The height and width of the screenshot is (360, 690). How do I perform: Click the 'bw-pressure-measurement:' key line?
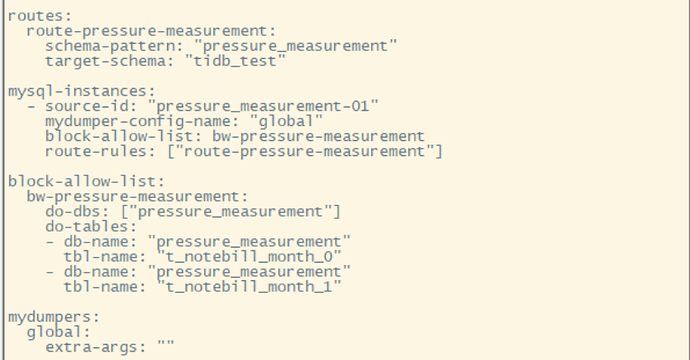pos(137,197)
